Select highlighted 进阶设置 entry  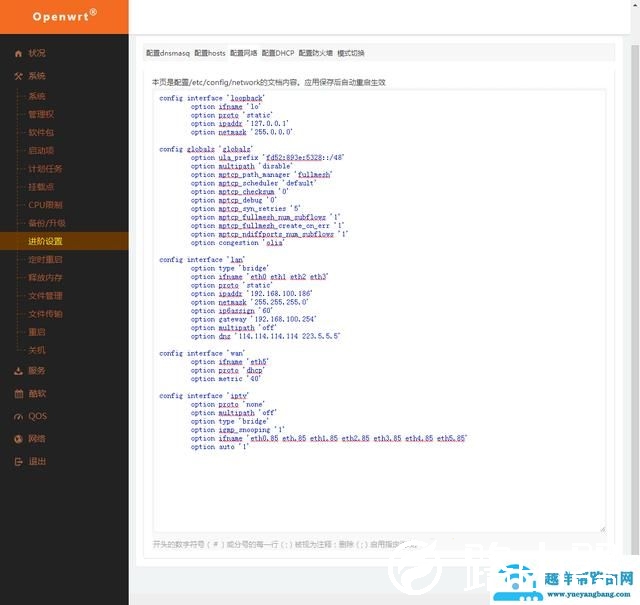[64, 241]
